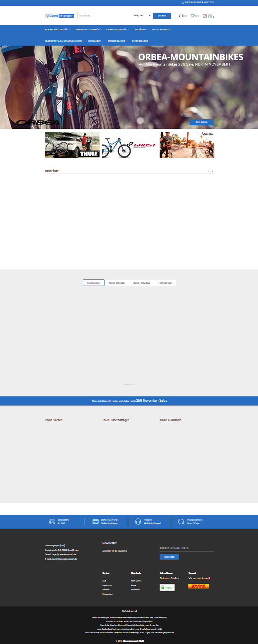Screen dimensions: 258x644
Task: Expand the Wohnmobil-Zubehör menu
Action: pos(57,30)
